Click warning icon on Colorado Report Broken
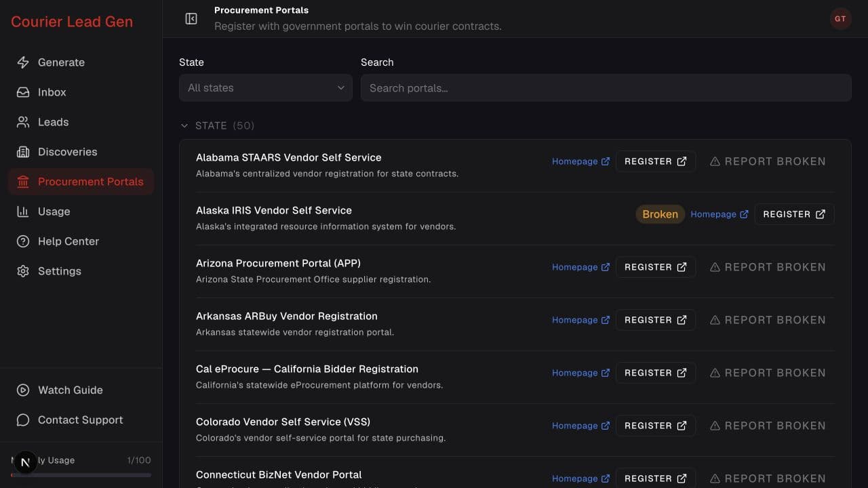 click(715, 426)
